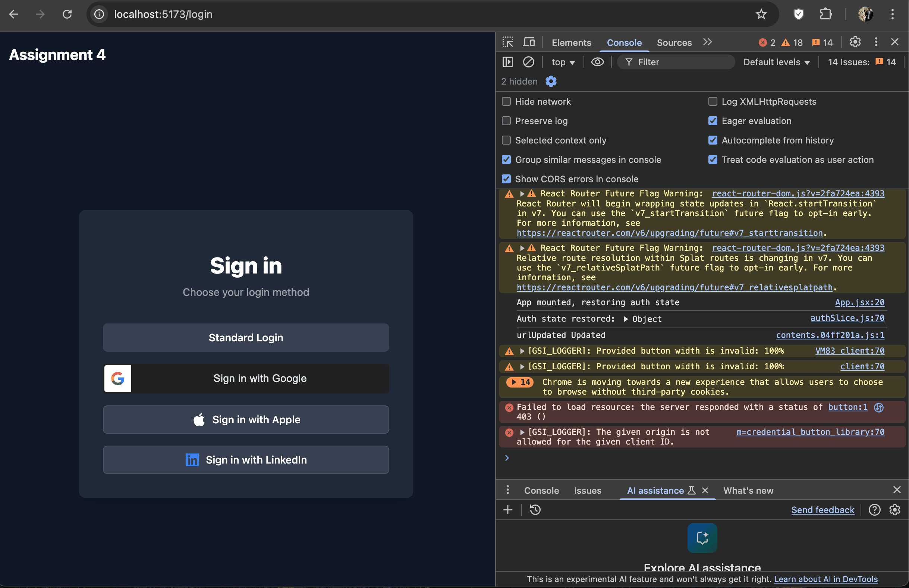
Task: Click the browser address bar URL
Action: [163, 15]
